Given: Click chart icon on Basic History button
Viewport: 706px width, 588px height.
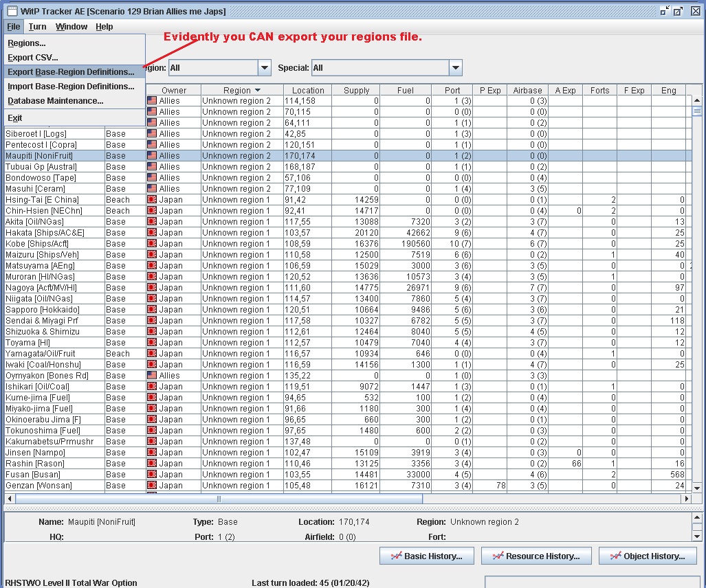Looking at the screenshot, I should click(x=396, y=556).
